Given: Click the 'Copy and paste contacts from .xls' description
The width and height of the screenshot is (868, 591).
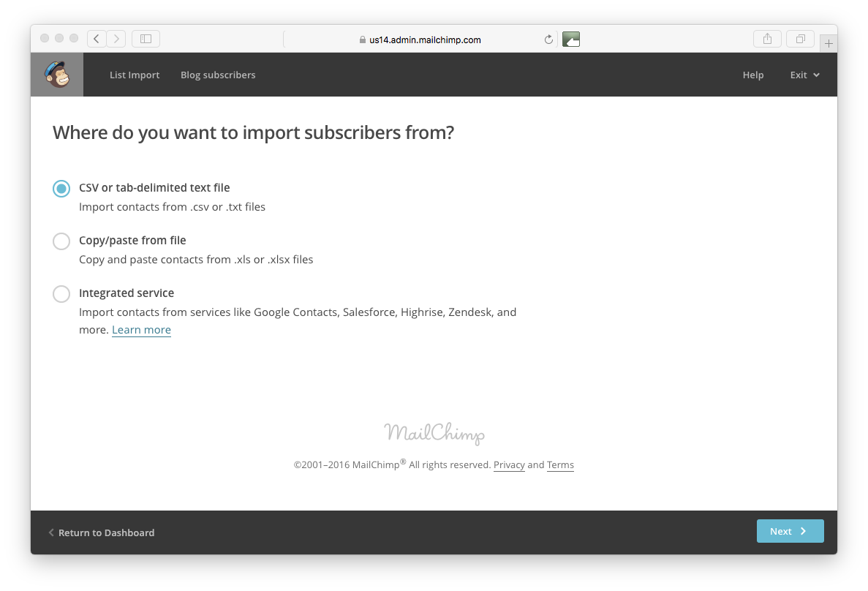Looking at the screenshot, I should point(196,260).
